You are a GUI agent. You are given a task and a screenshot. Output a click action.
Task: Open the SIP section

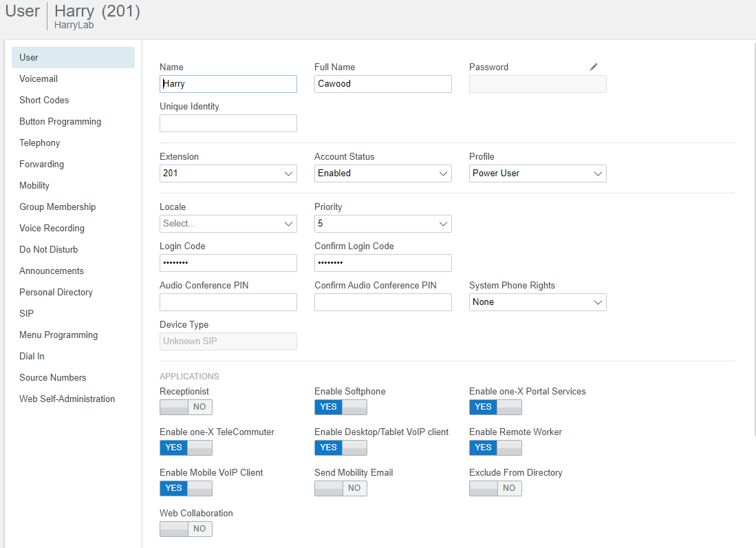coord(27,313)
